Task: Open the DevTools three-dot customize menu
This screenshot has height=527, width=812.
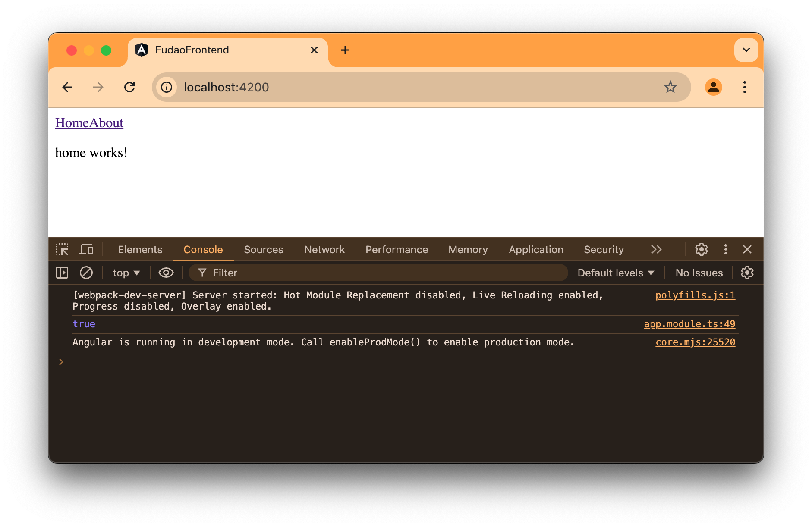Action: 726,249
